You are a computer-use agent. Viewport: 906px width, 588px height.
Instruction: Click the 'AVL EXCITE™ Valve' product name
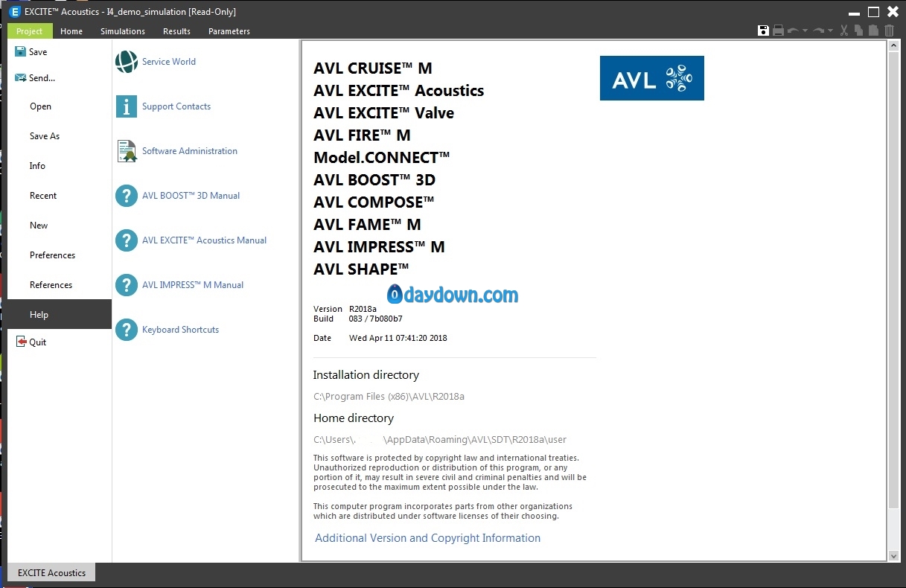point(384,113)
